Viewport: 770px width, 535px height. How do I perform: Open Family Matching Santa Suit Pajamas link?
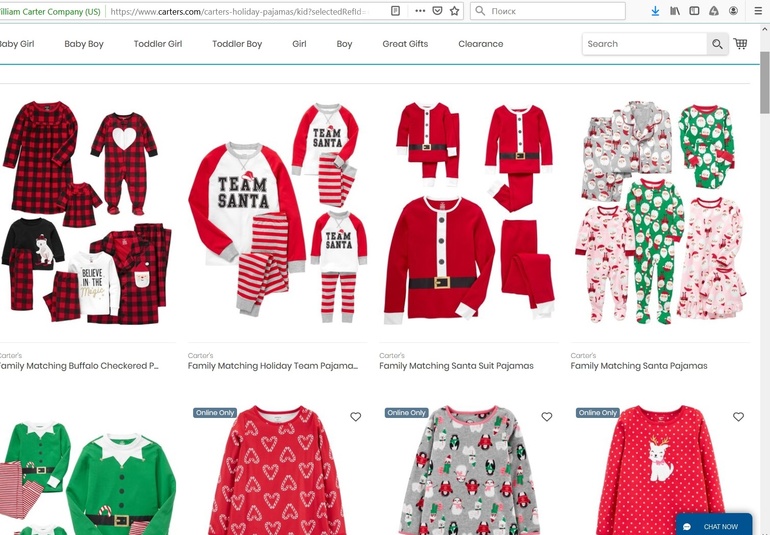pyautogui.click(x=456, y=366)
